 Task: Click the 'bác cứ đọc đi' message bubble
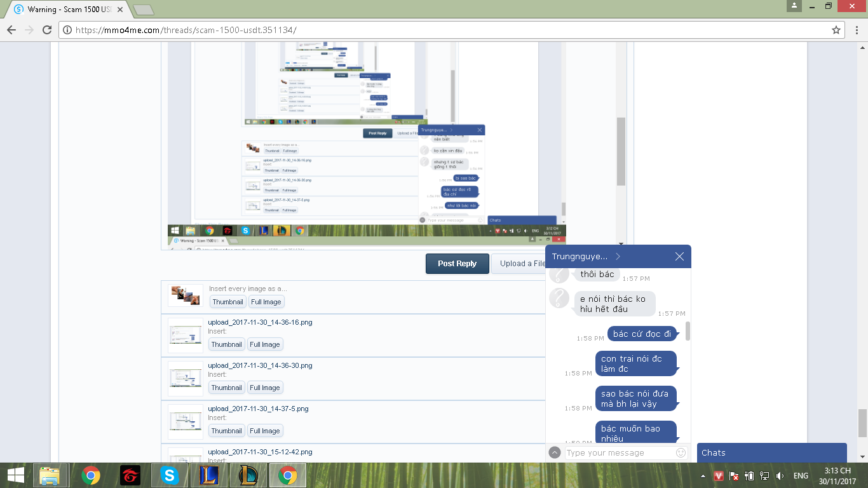pos(642,334)
